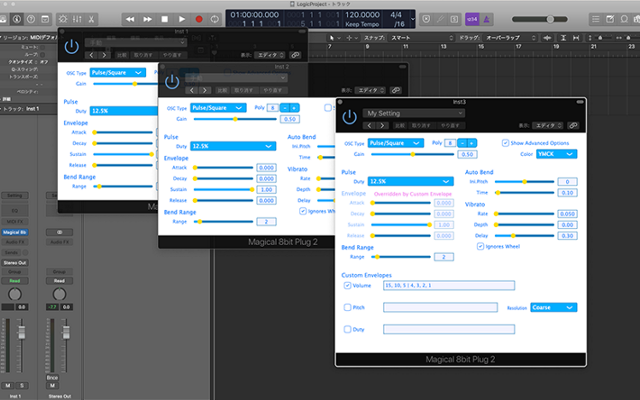Toggle Inst 1 plugin power button
The height and width of the screenshot is (400, 640).
point(71,47)
